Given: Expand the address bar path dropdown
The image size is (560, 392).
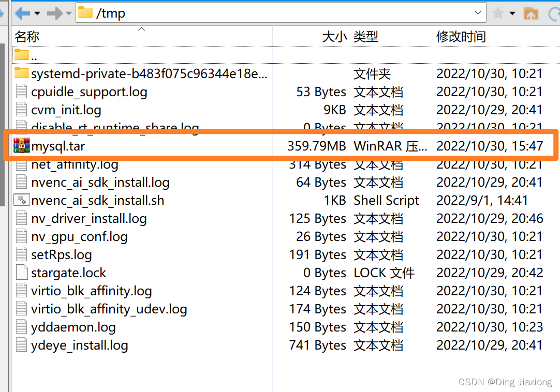Looking at the screenshot, I should click(x=478, y=13).
